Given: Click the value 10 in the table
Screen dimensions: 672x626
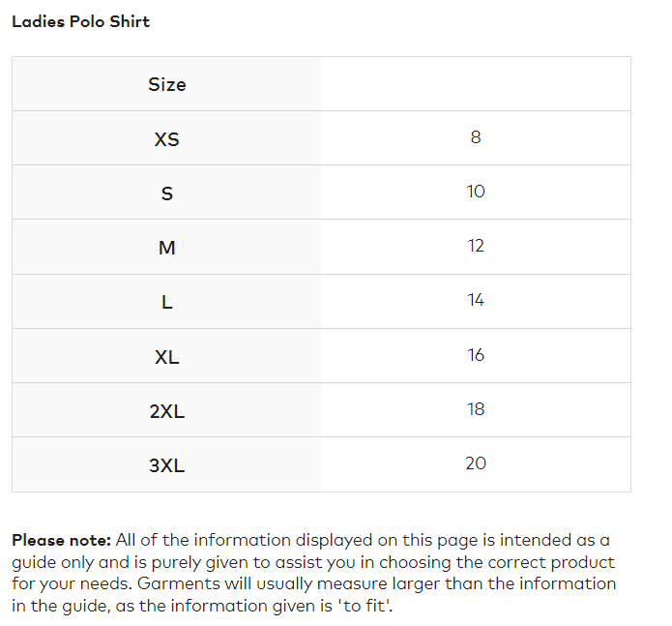Looking at the screenshot, I should coord(475,192).
